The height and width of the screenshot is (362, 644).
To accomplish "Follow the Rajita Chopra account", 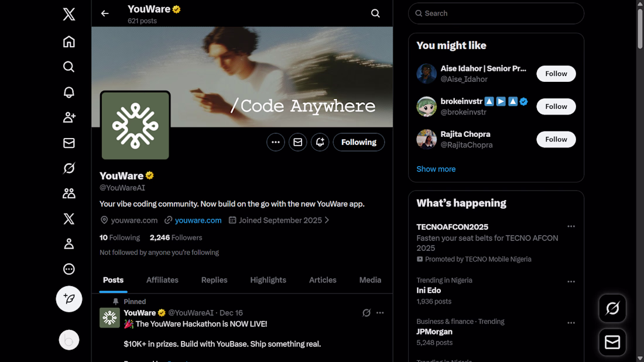I will (556, 139).
